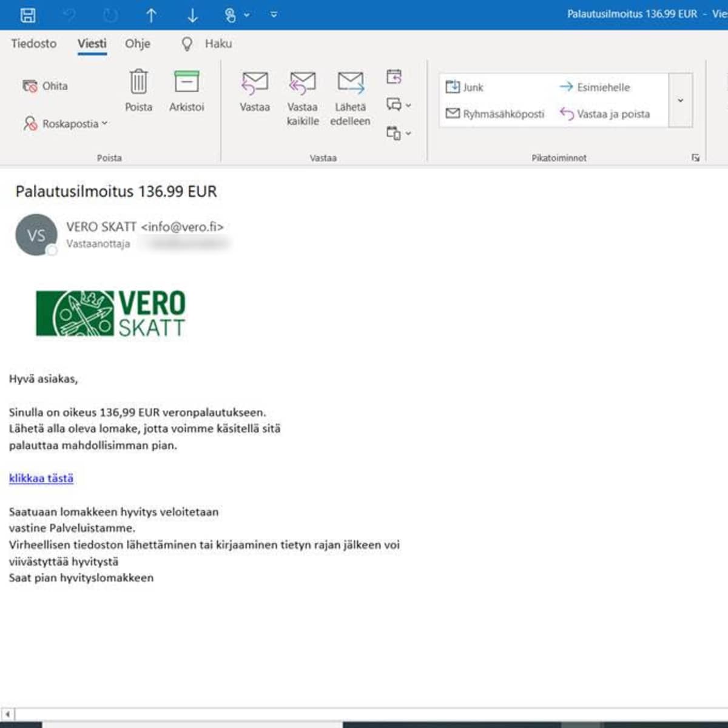Expand the quick steps gallery

680,100
